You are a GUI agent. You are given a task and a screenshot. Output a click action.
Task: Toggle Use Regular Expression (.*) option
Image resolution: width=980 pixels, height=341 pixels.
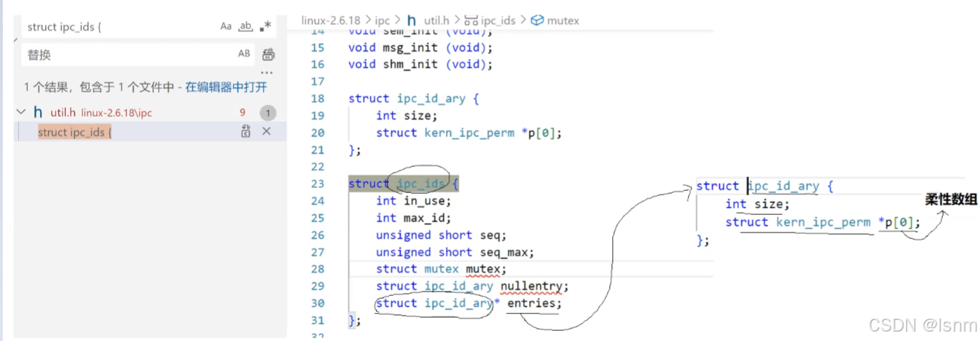(x=265, y=26)
